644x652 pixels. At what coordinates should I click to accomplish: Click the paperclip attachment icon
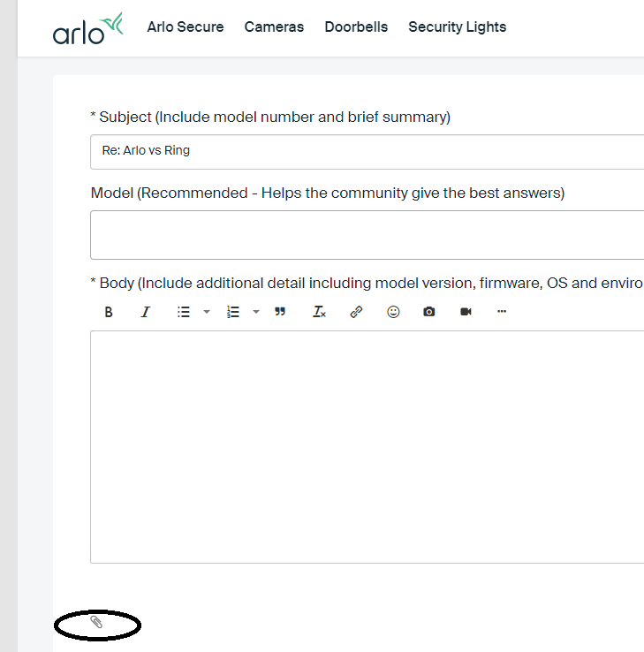[x=96, y=622]
